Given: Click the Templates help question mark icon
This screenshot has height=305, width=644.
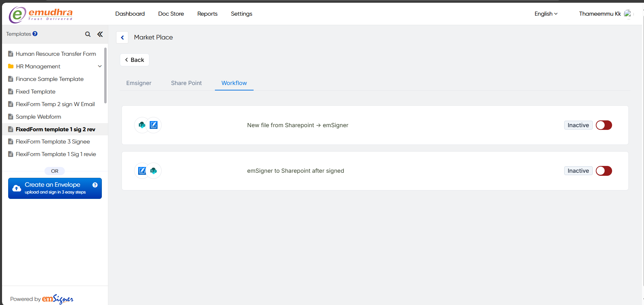Looking at the screenshot, I should pyautogui.click(x=35, y=34).
